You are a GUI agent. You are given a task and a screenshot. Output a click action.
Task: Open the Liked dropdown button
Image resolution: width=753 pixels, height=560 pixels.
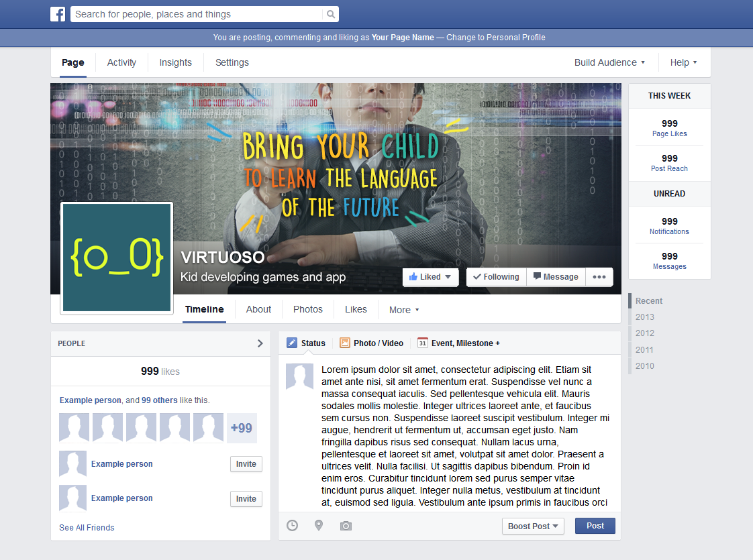[430, 277]
